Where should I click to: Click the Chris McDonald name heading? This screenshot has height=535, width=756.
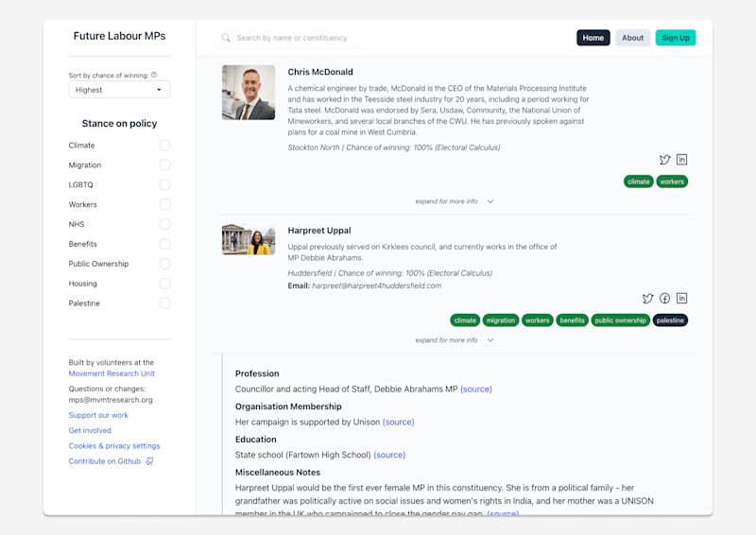[x=320, y=72]
